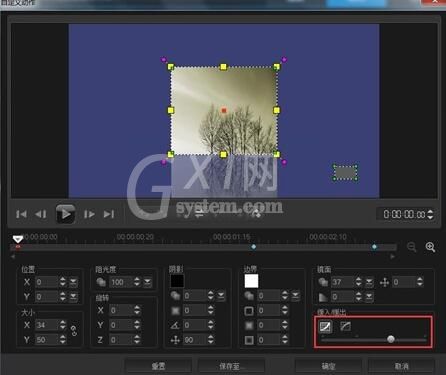Step back to the previous frame
This screenshot has width=446, height=375.
41,214
